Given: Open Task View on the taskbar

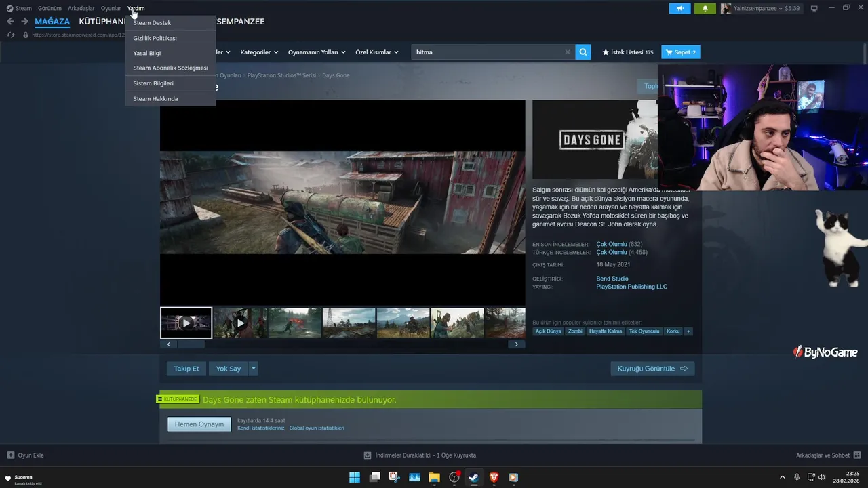Looking at the screenshot, I should click(374, 477).
